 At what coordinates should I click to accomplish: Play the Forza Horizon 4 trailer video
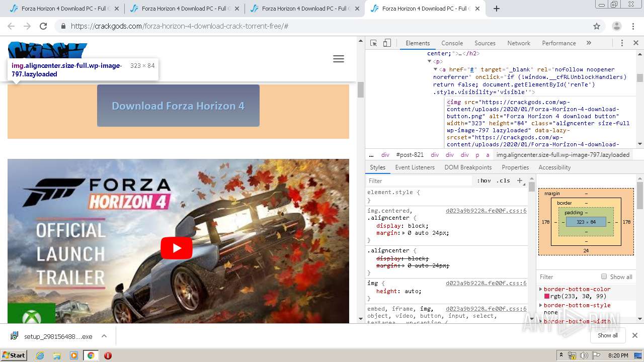coord(177,248)
